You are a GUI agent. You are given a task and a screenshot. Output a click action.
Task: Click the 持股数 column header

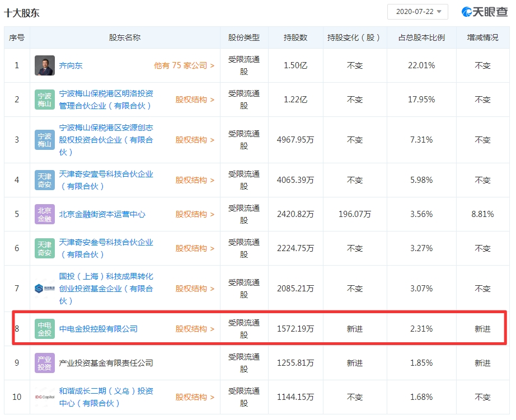pos(295,37)
